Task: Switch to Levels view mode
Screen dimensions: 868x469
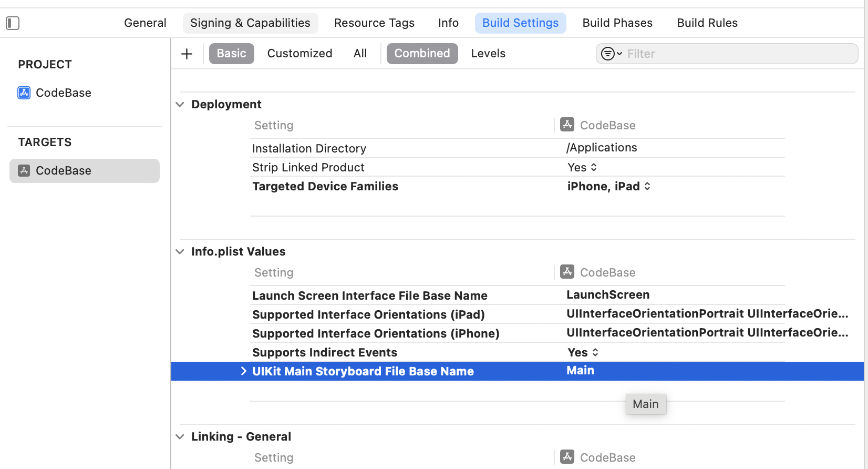Action: coord(488,54)
